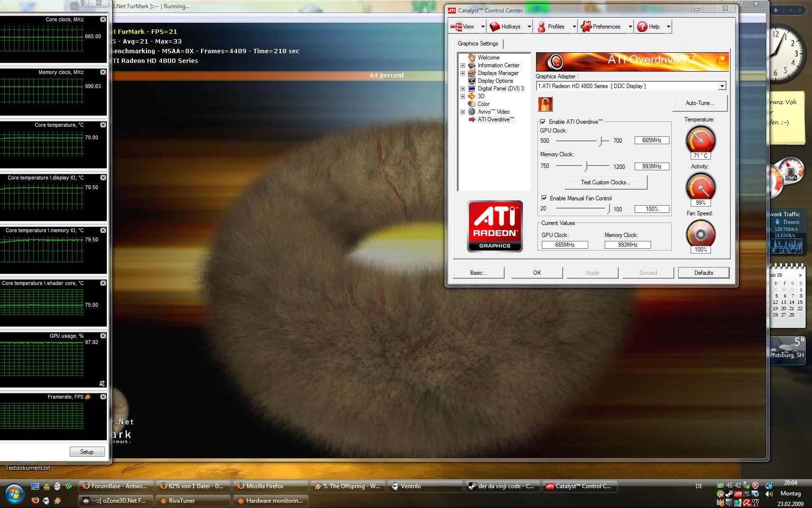Screen dimensions: 812x508
Task: Click the volume speaker tray icon
Action: [768, 494]
